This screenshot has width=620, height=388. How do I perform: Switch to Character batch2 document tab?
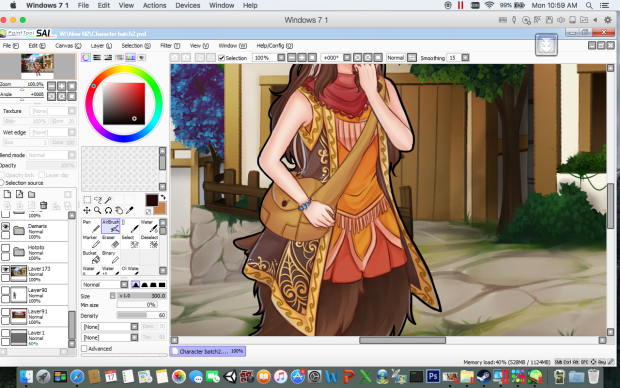point(208,351)
